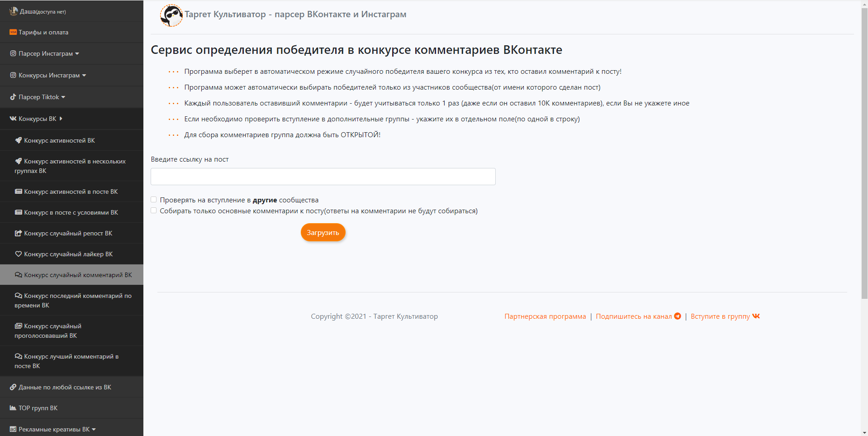Click the page vertical scrollbar thumb
Image resolution: width=868 pixels, height=436 pixels.
pyautogui.click(x=864, y=153)
